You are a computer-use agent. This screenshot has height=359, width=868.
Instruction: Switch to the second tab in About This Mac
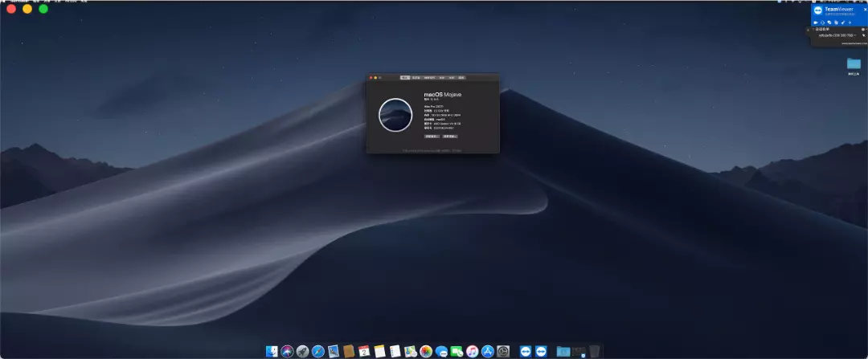[416, 78]
